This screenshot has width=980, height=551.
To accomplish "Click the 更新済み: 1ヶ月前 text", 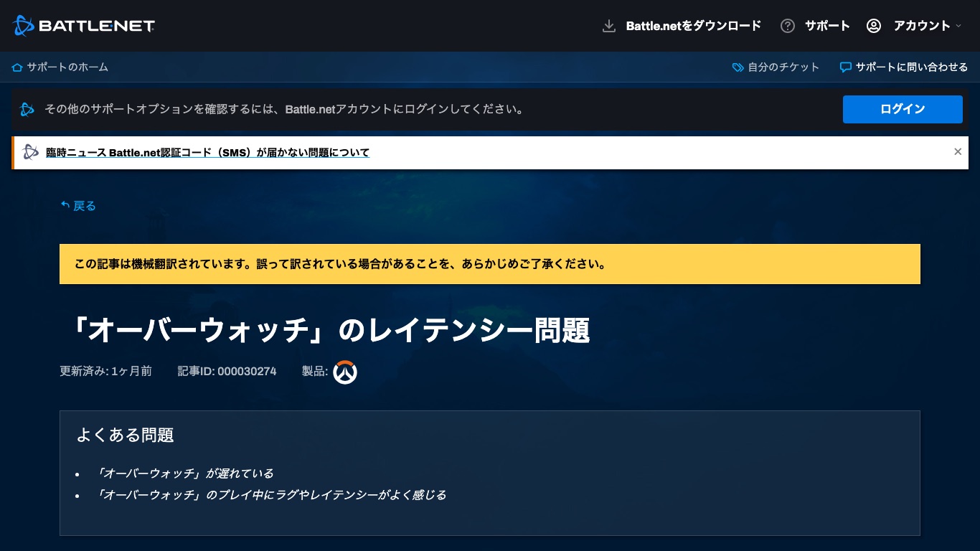I will coord(105,371).
